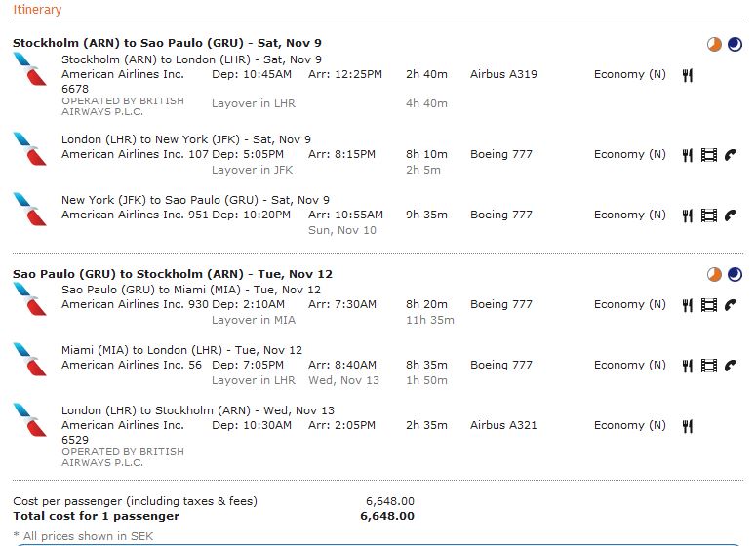Click the total cost amount 6,648.00
Screen dimensions: 756x546
tap(387, 516)
